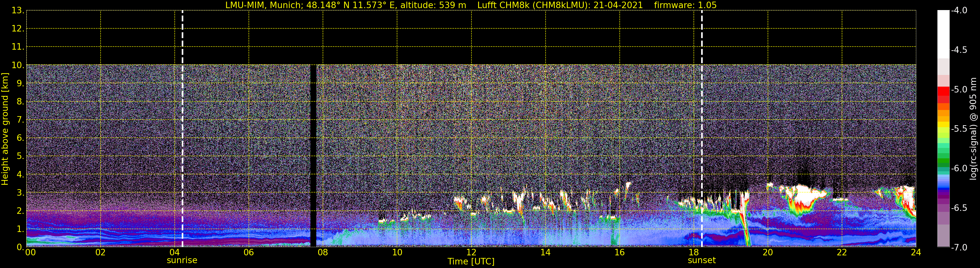Click the purple colorbar segment near -6.5
The image size is (980, 268).
[944, 208]
